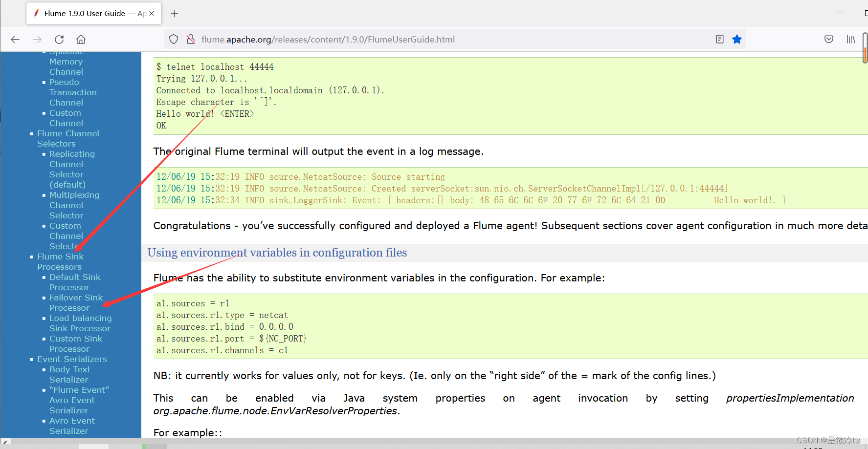Close the Flume 1.9.0 User Guide tab
This screenshot has height=449, width=868.
[x=152, y=14]
